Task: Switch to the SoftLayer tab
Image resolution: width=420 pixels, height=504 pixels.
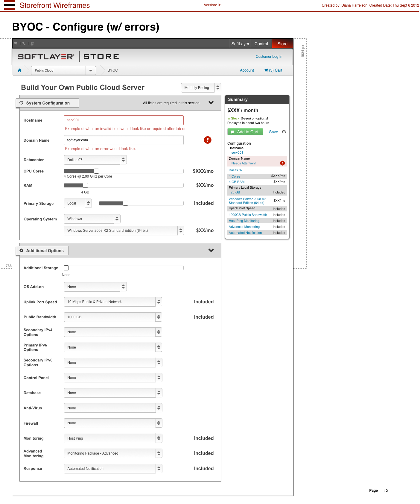Action: (x=240, y=44)
